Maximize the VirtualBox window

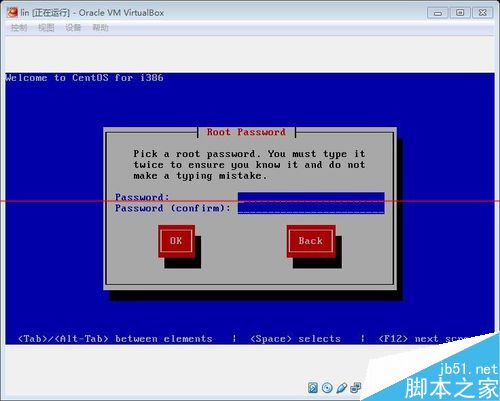point(460,13)
